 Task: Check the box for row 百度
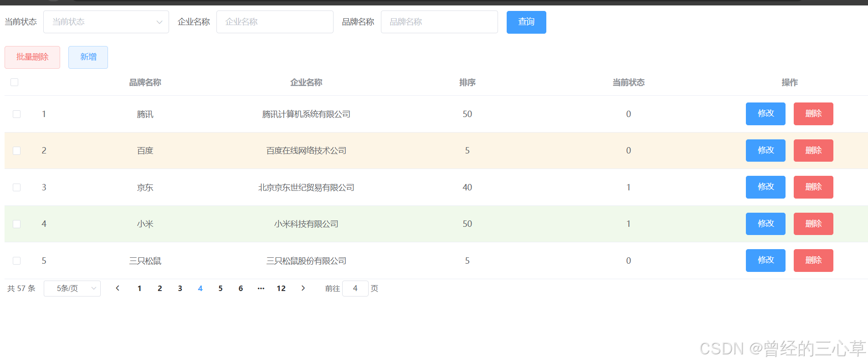pos(17,150)
